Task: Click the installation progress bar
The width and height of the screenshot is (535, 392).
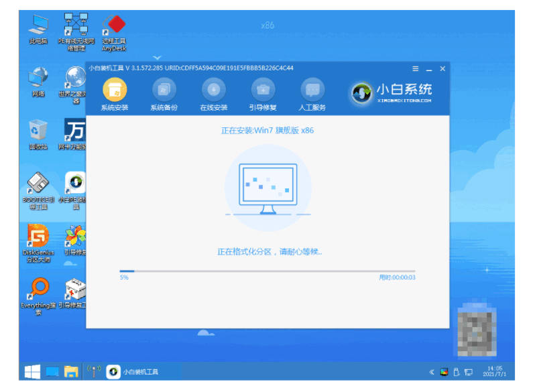Action: [x=267, y=271]
